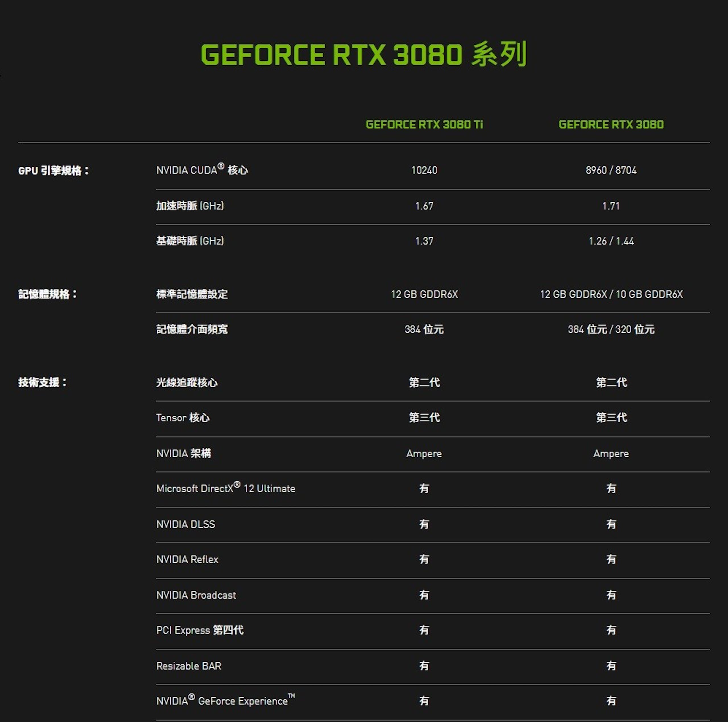
Task: Click the Tensor 核心 row label
Action: click(x=183, y=417)
